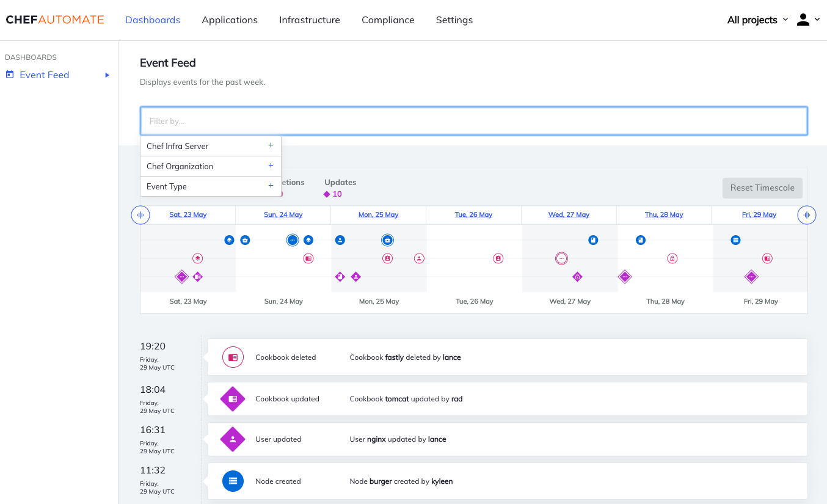The width and height of the screenshot is (827, 504).
Task: Select the pink lock event icon under Thu, 28 May
Action: point(672,258)
